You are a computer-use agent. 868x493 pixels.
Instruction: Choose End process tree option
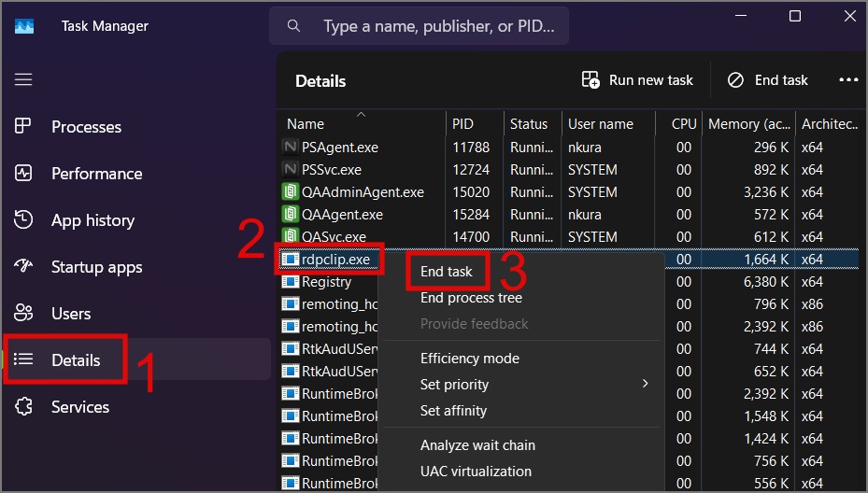point(471,298)
